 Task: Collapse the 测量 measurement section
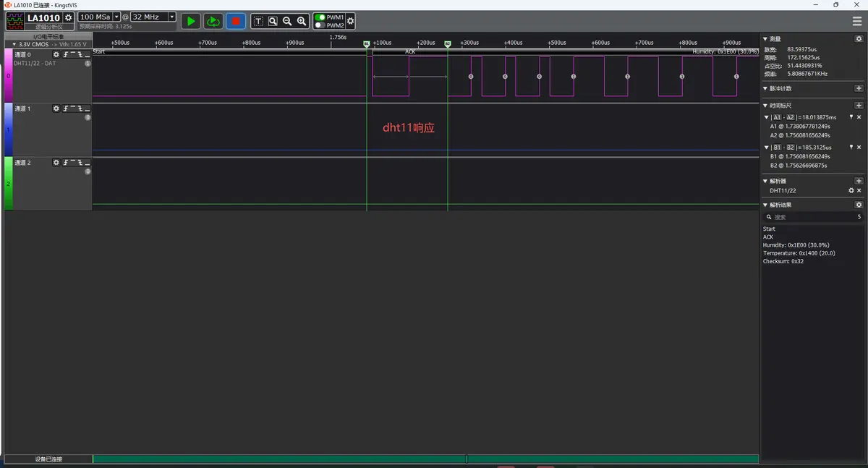pos(765,38)
